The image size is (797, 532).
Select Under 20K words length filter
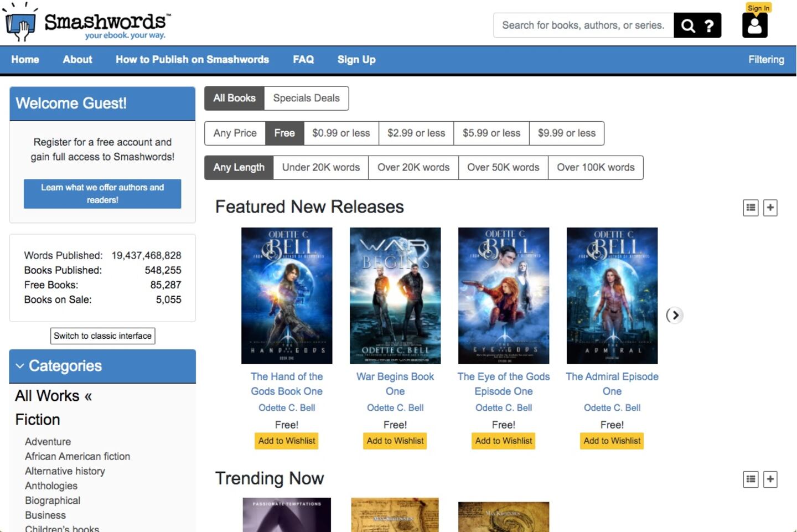click(x=320, y=168)
